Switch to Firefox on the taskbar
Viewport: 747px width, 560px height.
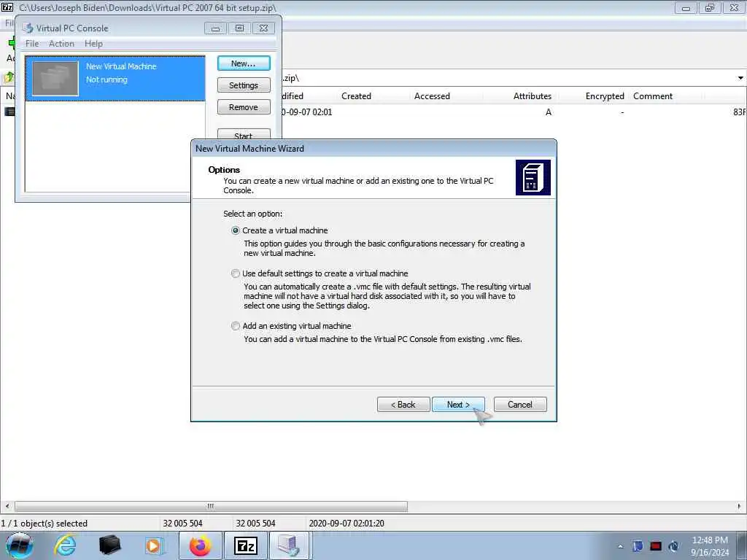click(x=200, y=545)
